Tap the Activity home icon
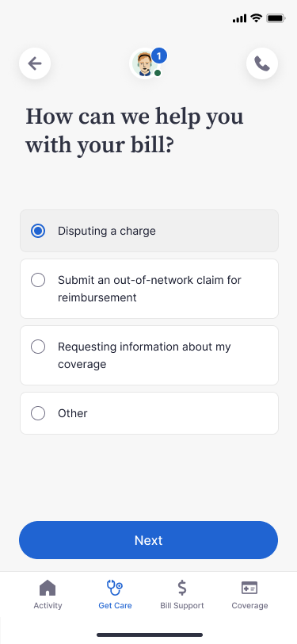Image resolution: width=297 pixels, height=644 pixels. tap(48, 588)
